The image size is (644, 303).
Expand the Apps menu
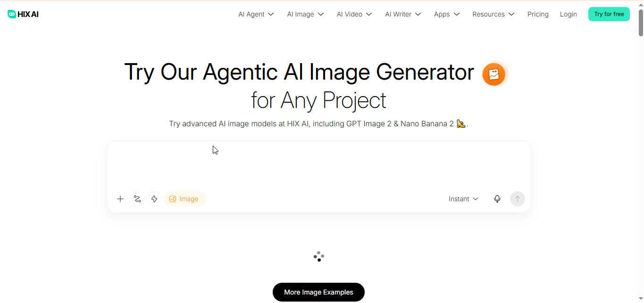pos(447,14)
